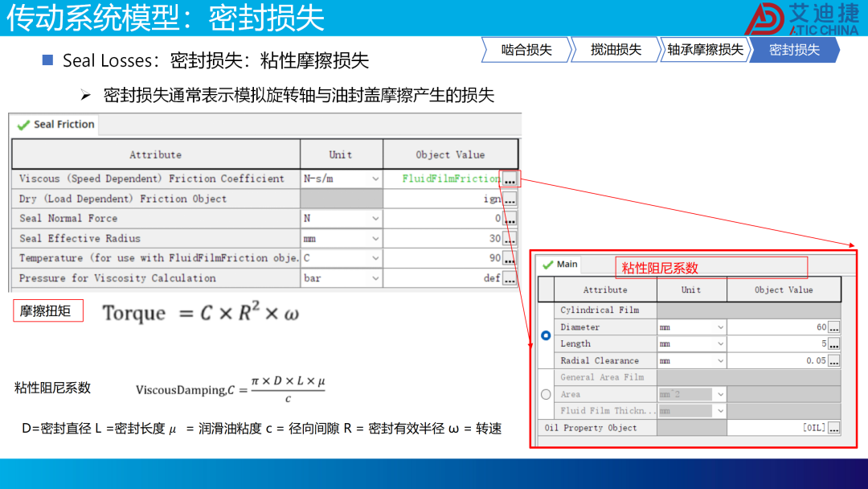Click Radial Clearance value 0.05
This screenshot has height=489, width=868.
click(x=816, y=361)
